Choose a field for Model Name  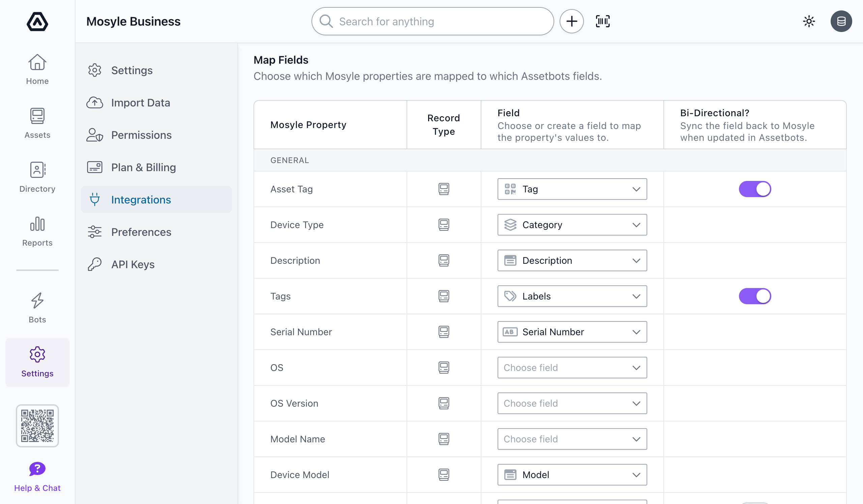[x=572, y=439]
